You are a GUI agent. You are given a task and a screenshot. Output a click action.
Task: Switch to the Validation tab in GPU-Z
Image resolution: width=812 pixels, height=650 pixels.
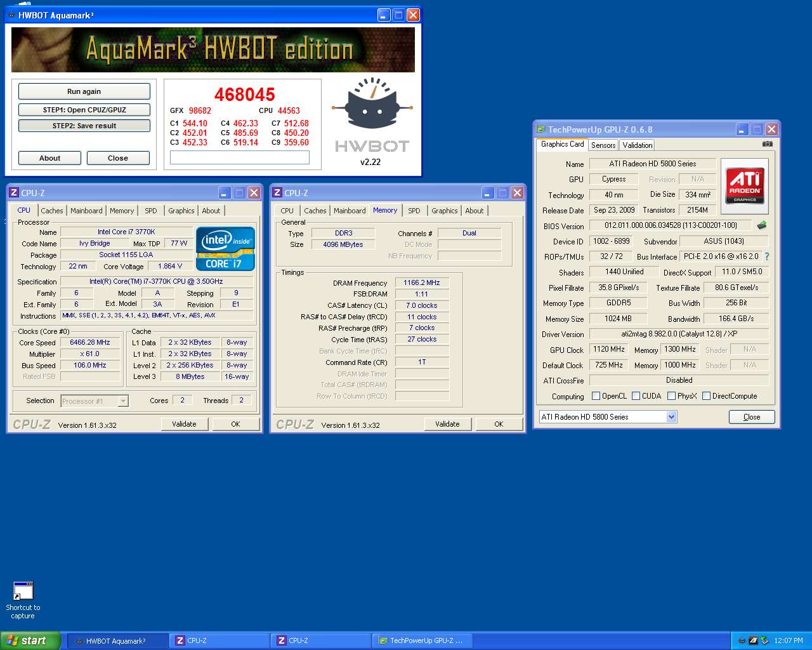point(638,145)
